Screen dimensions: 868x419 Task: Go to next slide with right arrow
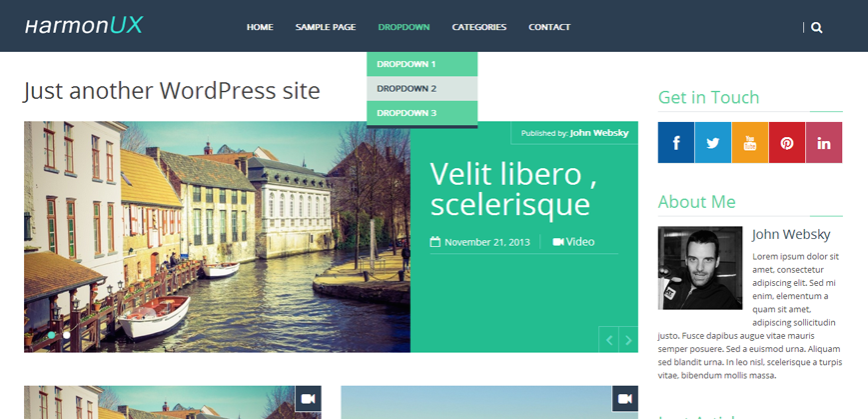pos(628,340)
